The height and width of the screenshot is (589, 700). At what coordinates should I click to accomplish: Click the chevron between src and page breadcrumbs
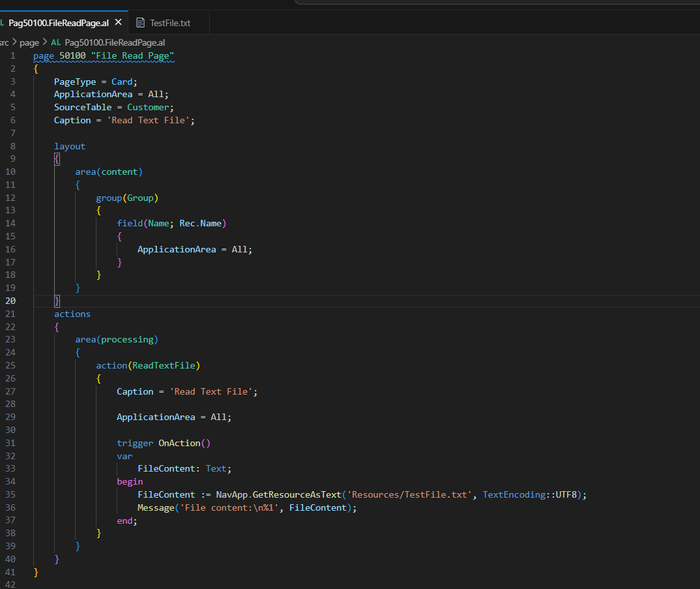click(x=14, y=42)
